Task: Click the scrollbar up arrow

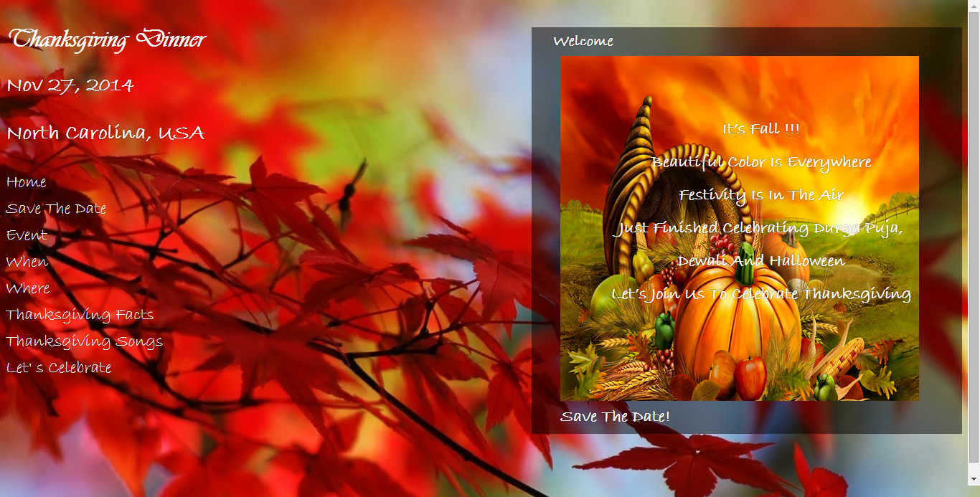Action: coord(974,6)
